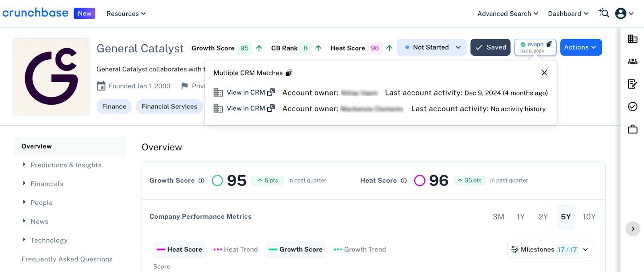Select the 2Y time range tab

pos(543,217)
